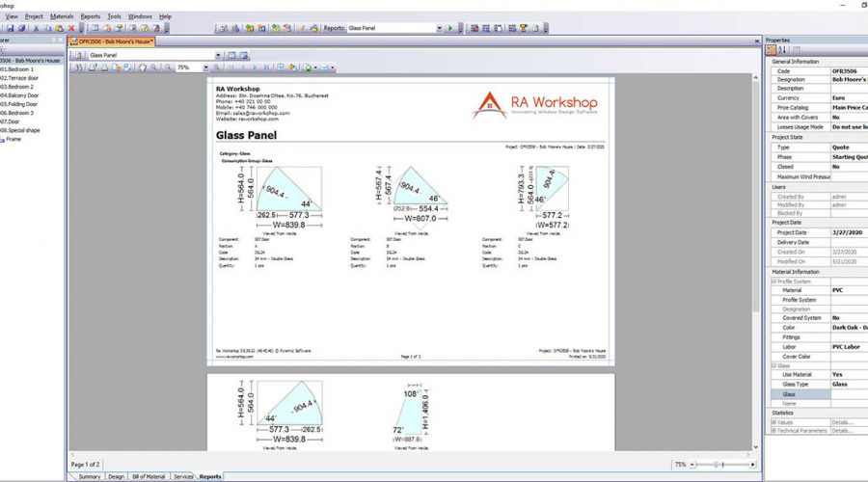Click the first icon right of the Glass Panel selector
The width and height of the screenshot is (868, 482).
tap(231, 55)
